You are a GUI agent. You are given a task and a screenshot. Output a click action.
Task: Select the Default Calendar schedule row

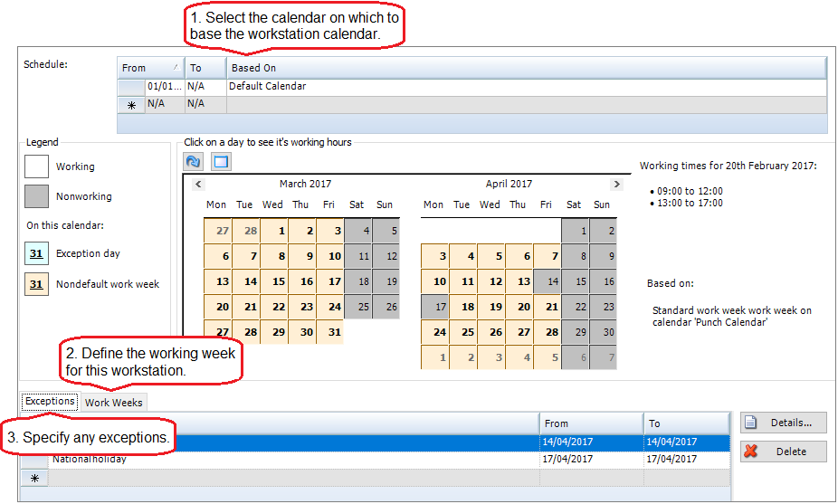267,87
